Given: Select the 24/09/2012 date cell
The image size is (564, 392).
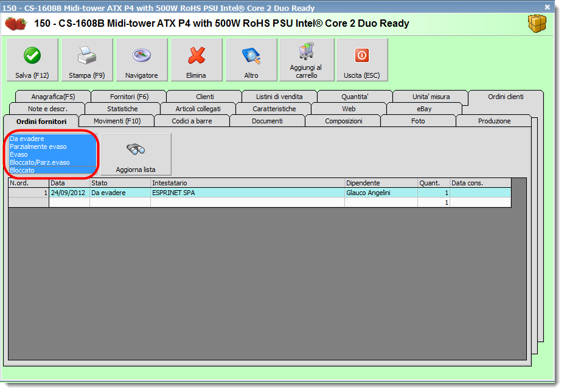Looking at the screenshot, I should coord(69,193).
